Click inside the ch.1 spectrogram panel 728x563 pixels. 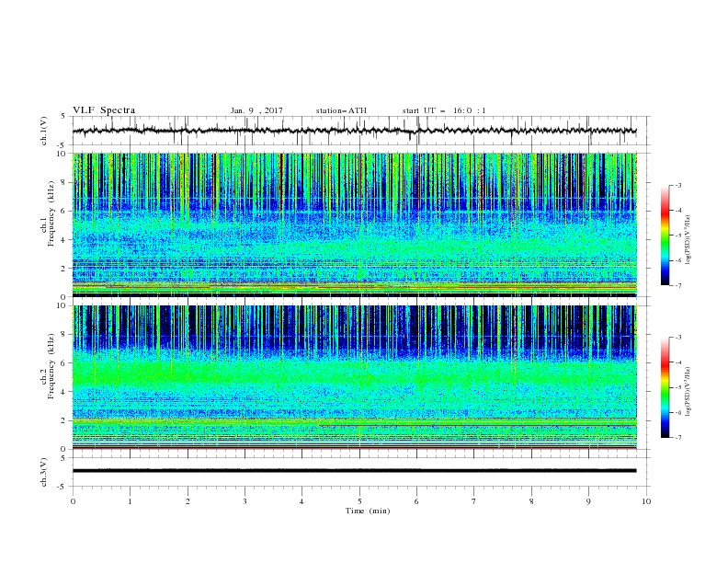tap(354, 224)
